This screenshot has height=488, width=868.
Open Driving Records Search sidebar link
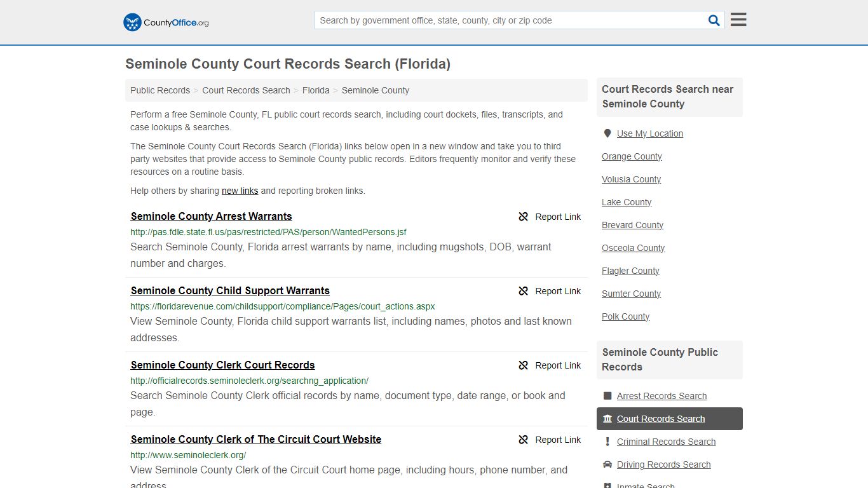[x=663, y=464]
